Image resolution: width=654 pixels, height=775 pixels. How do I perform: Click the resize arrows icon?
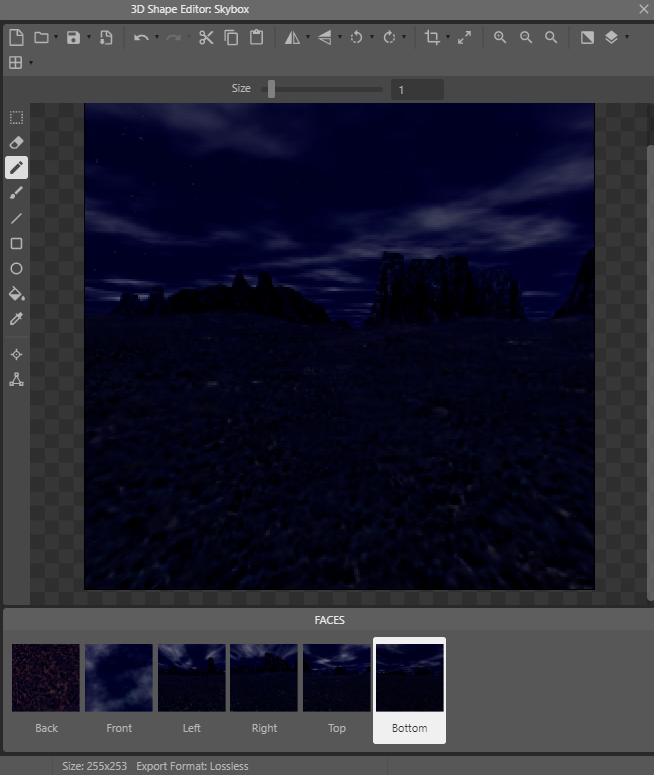tap(464, 38)
